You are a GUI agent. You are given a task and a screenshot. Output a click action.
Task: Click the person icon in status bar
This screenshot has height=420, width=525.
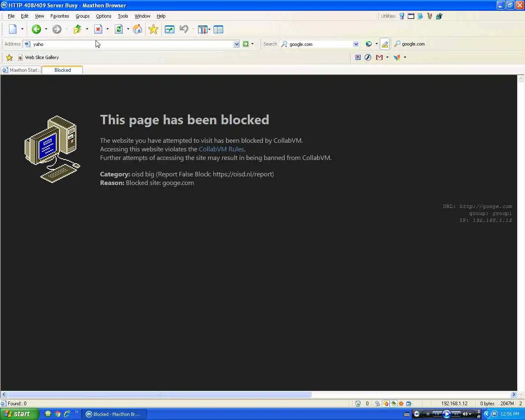(377, 404)
